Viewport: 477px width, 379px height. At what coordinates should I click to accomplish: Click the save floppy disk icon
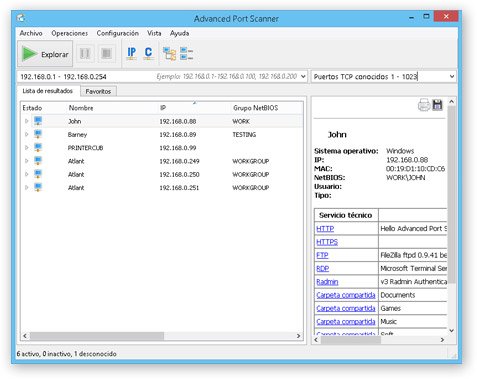[437, 105]
